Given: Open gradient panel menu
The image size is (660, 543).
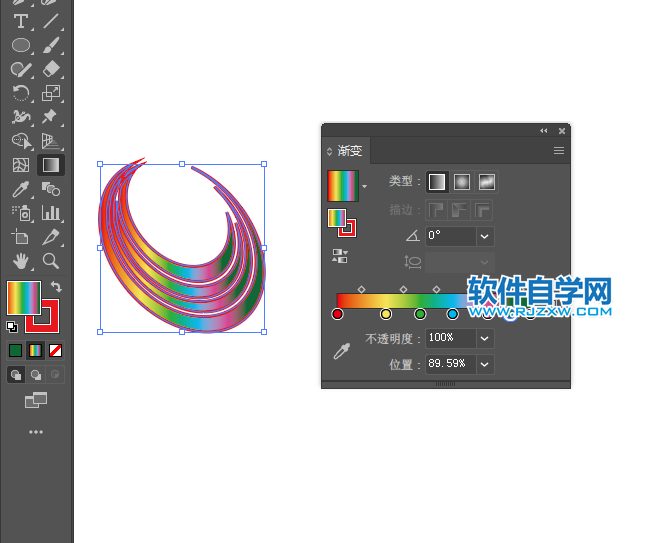Looking at the screenshot, I should click(x=559, y=151).
